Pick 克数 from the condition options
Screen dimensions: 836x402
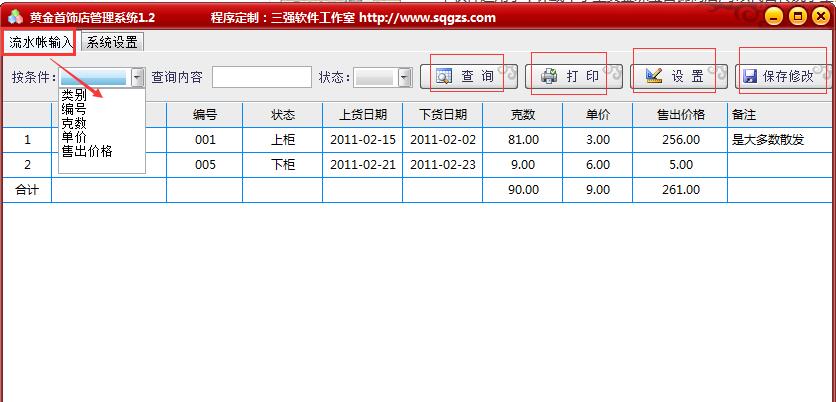pos(74,124)
